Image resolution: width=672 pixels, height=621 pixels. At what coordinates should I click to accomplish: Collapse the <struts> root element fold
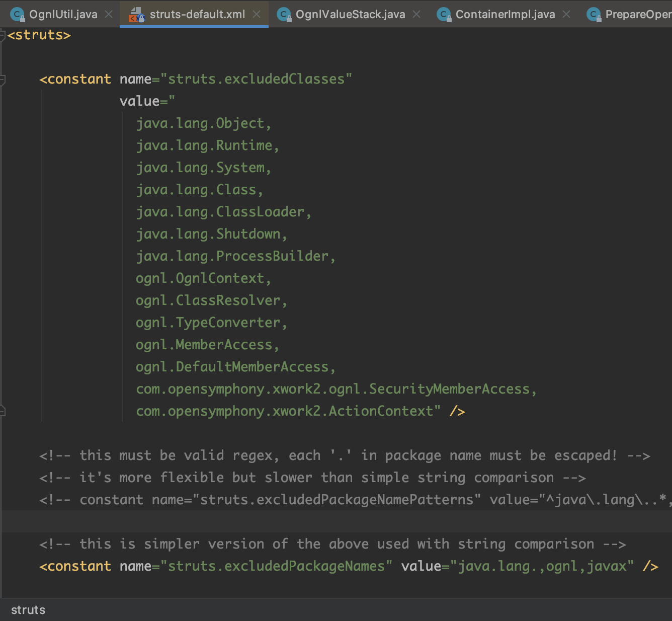click(2, 35)
